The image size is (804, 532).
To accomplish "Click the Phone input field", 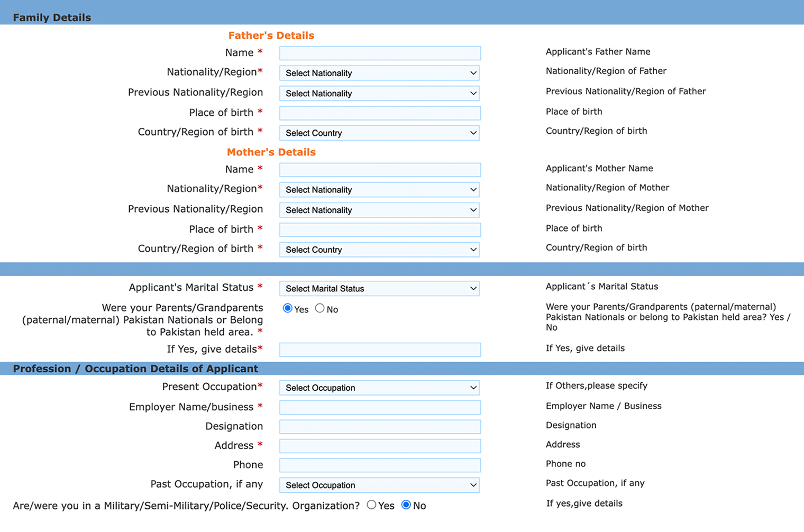I will click(380, 465).
